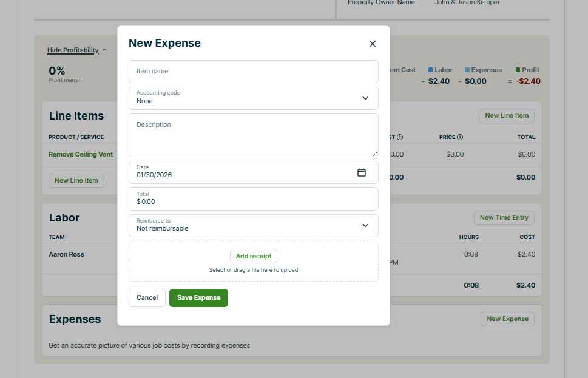Open the Reimburse to dropdown
588x378 pixels.
point(365,226)
